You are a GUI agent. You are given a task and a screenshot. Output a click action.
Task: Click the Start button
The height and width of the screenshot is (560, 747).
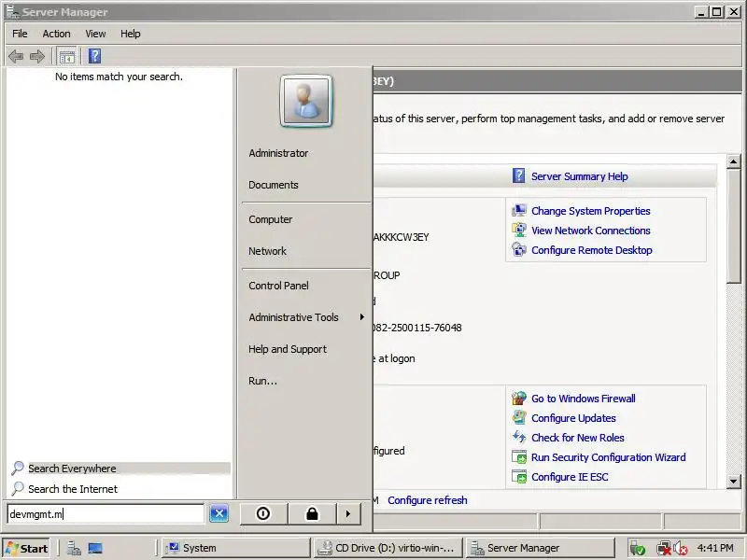tap(27, 548)
